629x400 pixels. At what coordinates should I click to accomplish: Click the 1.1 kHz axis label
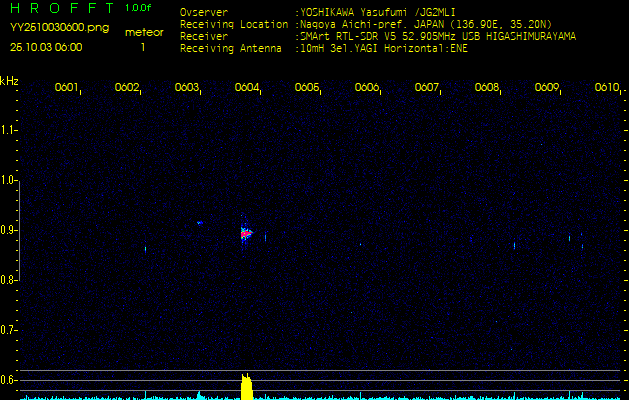click(10, 130)
